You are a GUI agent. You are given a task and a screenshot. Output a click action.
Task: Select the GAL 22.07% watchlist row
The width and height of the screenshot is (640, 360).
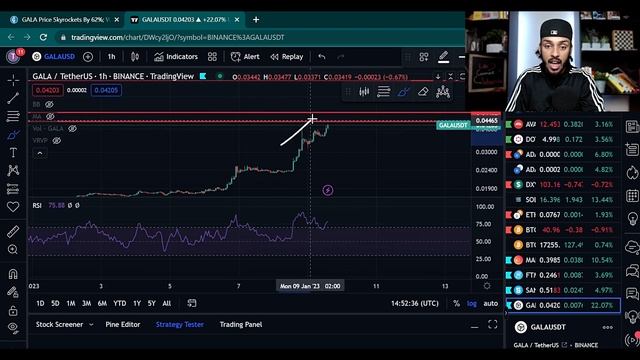(563, 305)
